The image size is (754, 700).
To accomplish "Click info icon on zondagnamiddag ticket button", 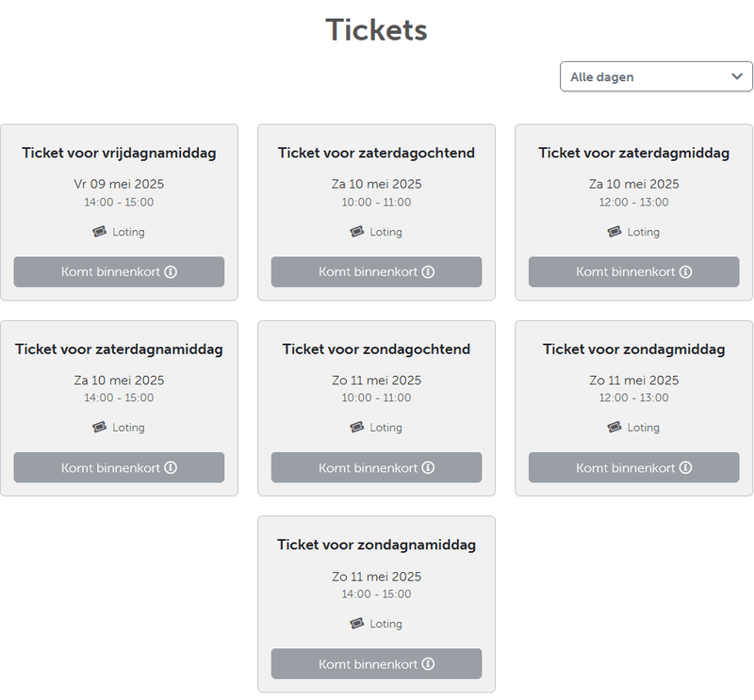I will 428,664.
